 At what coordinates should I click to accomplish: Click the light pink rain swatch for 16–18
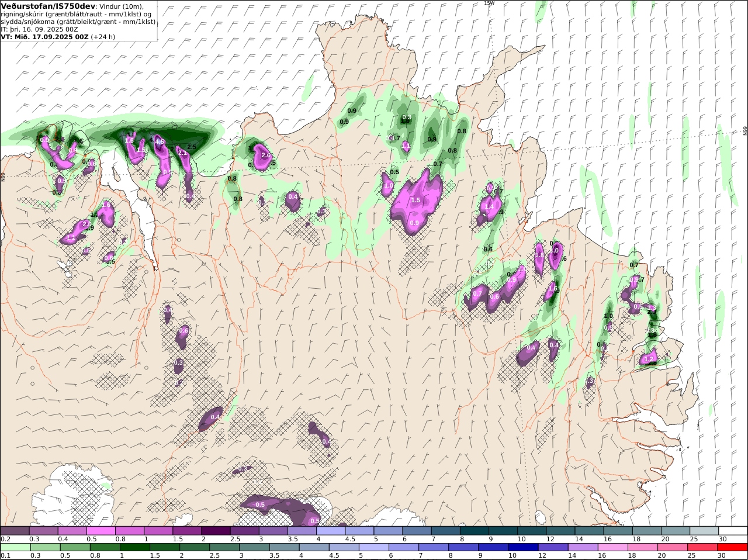[x=613, y=547]
